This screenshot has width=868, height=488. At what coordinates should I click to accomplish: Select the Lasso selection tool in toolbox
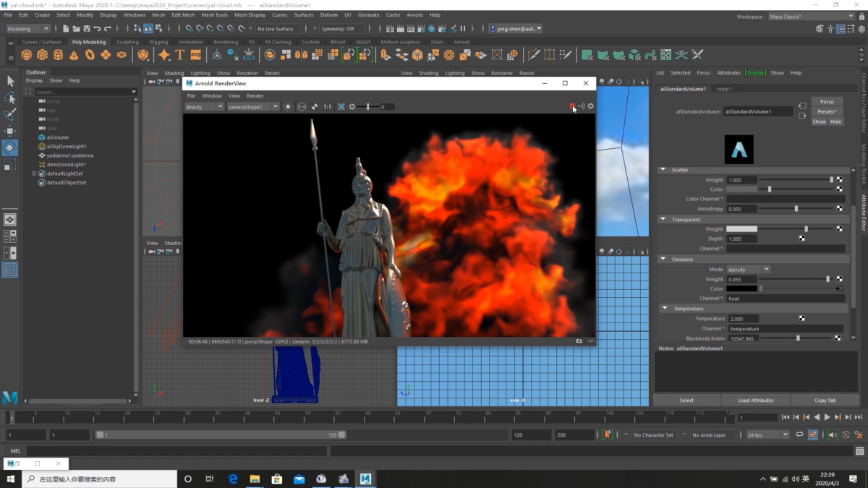point(10,98)
